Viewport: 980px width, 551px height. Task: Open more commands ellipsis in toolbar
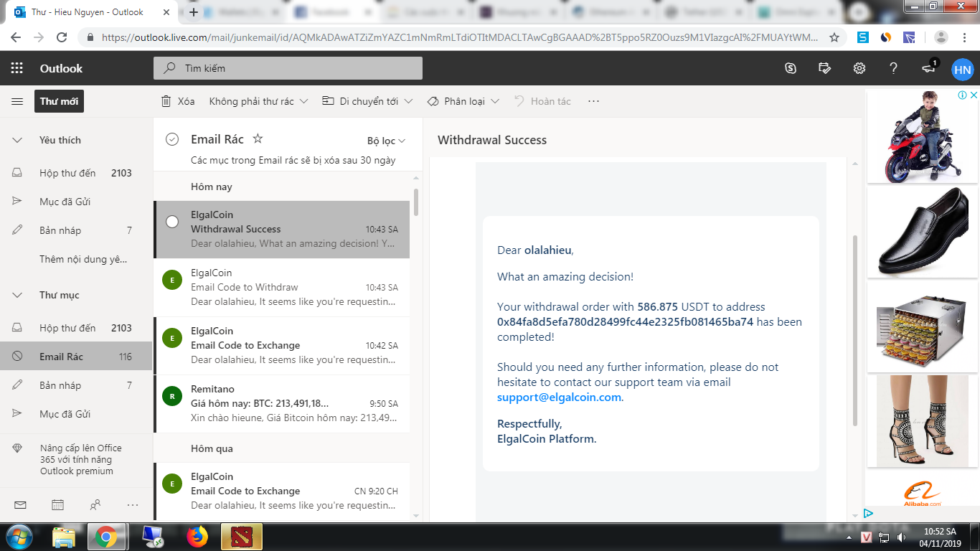[x=593, y=101]
